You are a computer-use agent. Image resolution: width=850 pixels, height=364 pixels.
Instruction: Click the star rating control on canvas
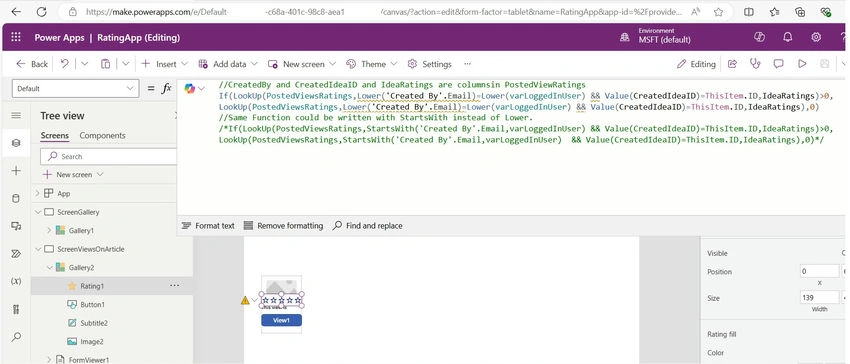point(281,300)
